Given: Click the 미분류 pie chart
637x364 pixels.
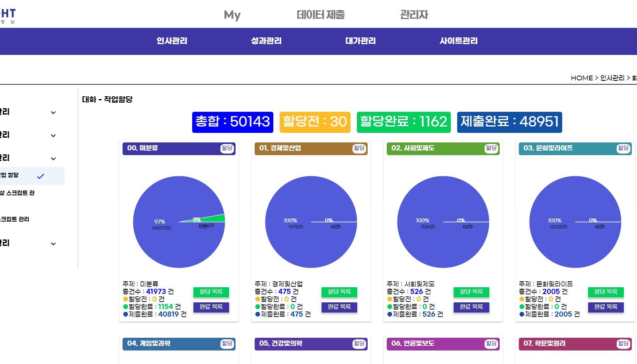Looking at the screenshot, I should click(179, 222).
